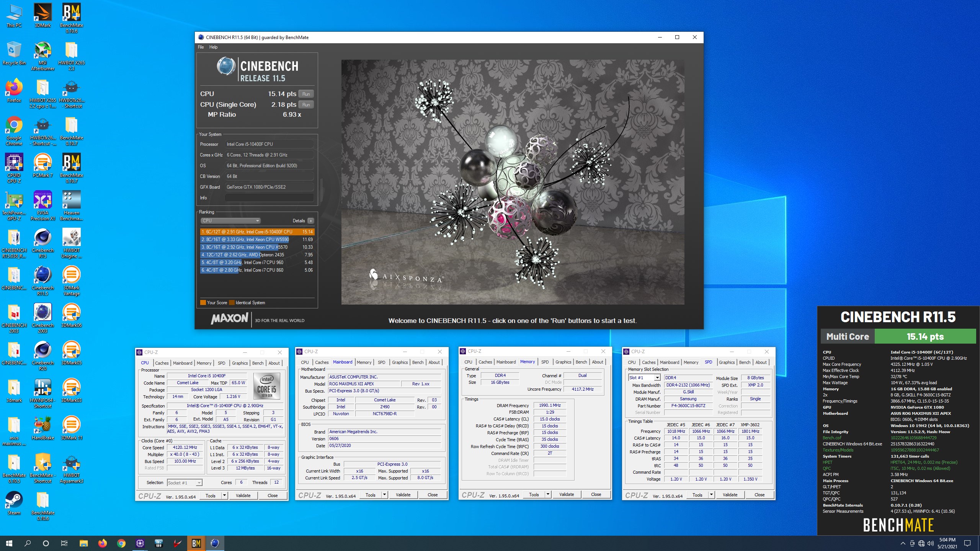Open the Heaven Benchmark desktop icon
The height and width of the screenshot is (551, 980).
coord(71,206)
